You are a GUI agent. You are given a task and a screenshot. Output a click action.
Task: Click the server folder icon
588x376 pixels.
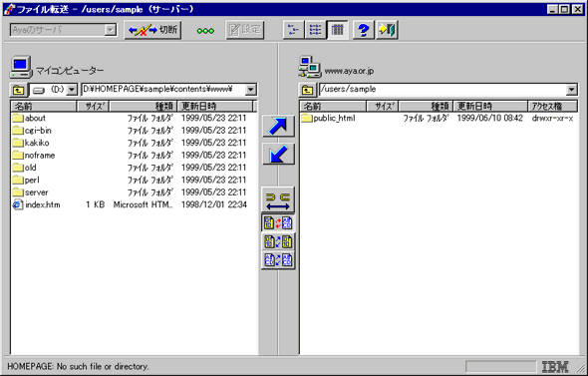(18, 192)
